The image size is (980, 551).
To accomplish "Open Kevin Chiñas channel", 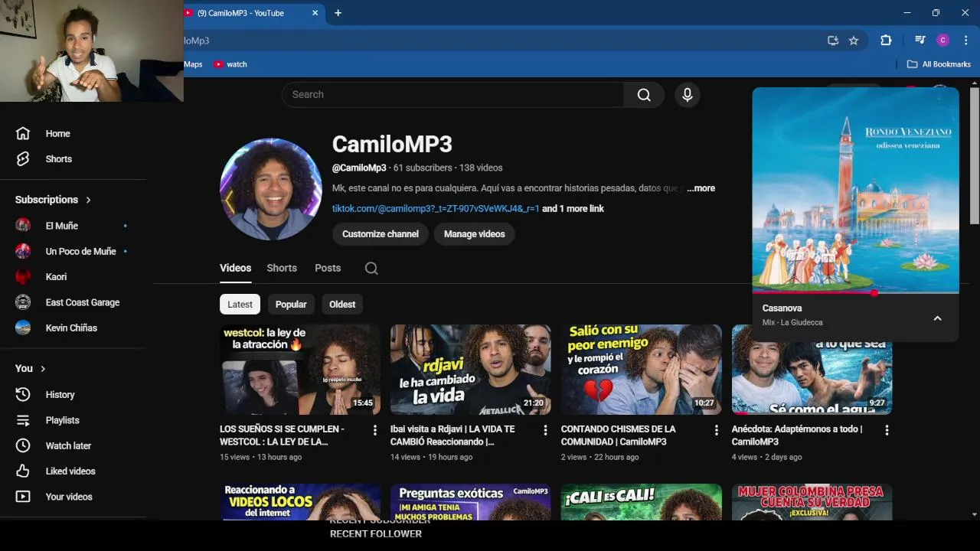I will click(x=73, y=328).
